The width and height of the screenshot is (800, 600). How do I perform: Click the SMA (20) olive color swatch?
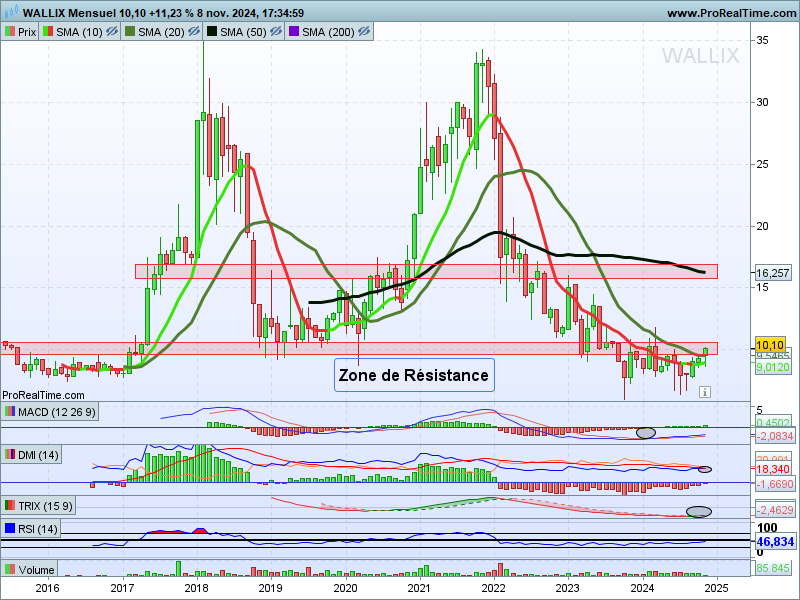point(130,32)
